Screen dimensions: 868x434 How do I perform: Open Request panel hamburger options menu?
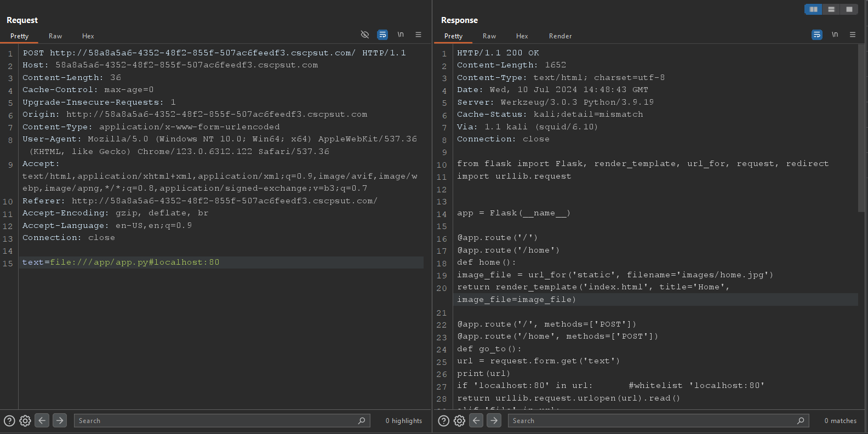pos(418,35)
